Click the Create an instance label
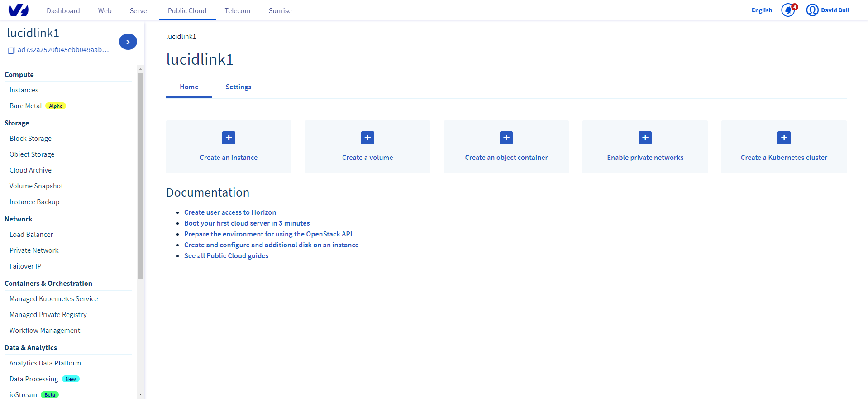This screenshot has height=399, width=868. click(229, 158)
